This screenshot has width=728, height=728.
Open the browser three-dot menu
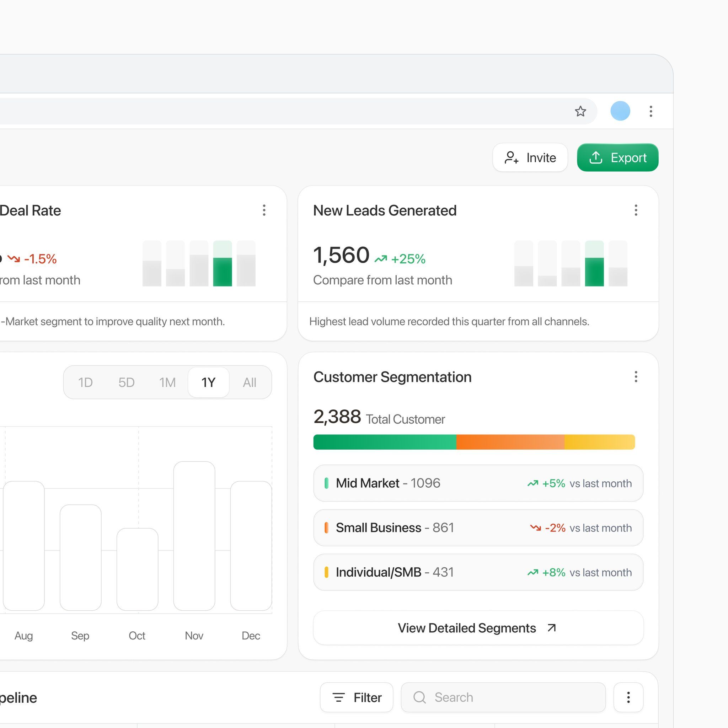pos(651,111)
